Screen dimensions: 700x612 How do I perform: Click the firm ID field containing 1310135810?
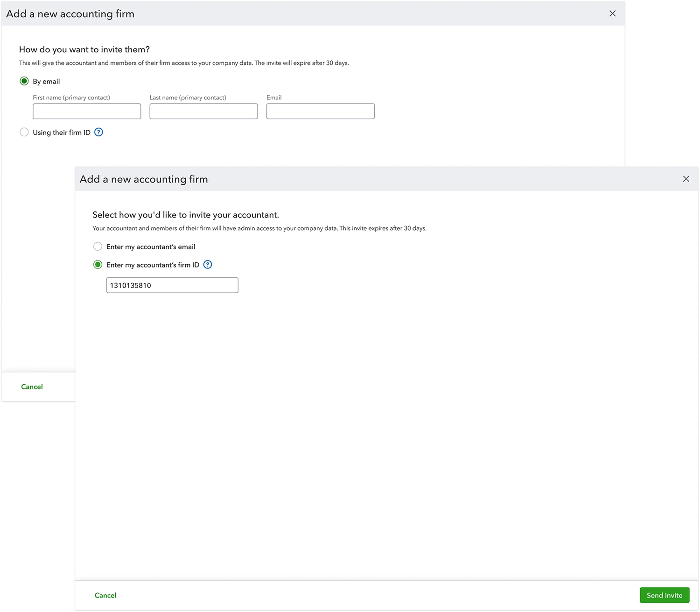coord(172,285)
